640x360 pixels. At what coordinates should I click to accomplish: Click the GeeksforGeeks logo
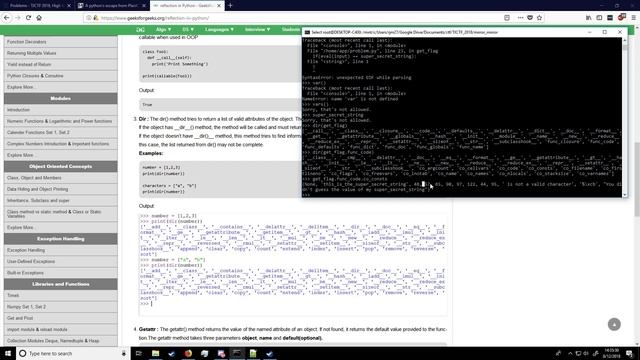(x=140, y=30)
